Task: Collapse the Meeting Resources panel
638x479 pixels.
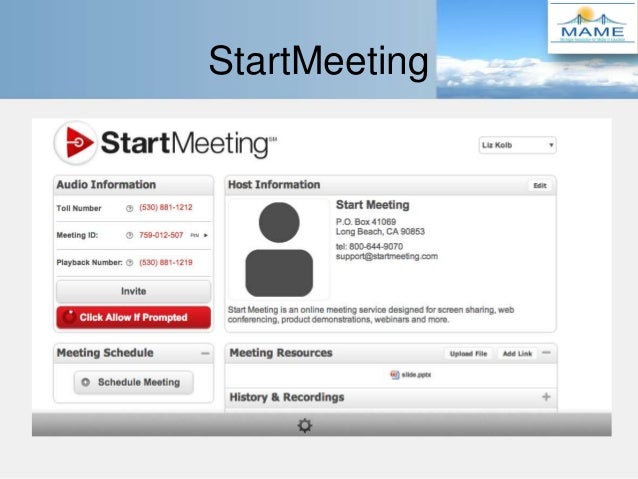Action: pyautogui.click(x=546, y=352)
